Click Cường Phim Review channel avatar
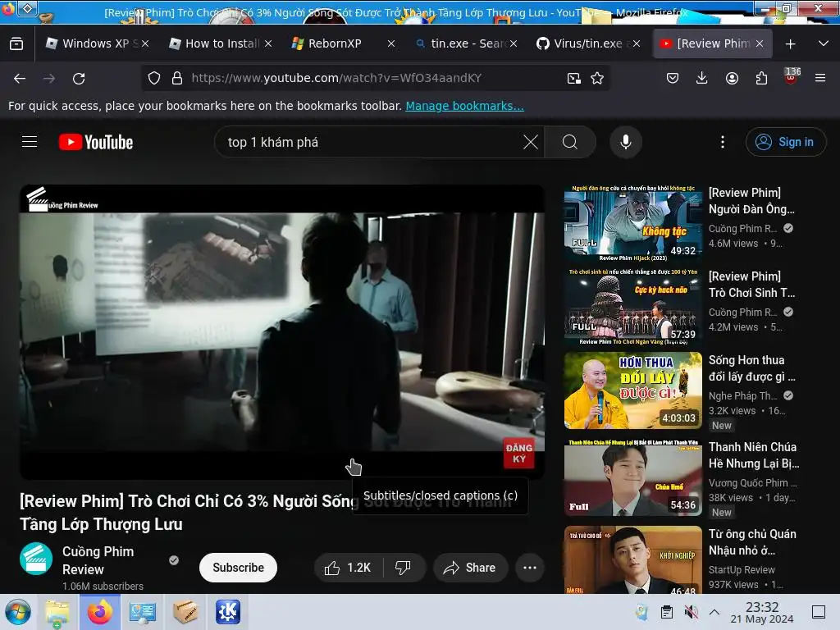The width and height of the screenshot is (840, 630). pyautogui.click(x=36, y=559)
